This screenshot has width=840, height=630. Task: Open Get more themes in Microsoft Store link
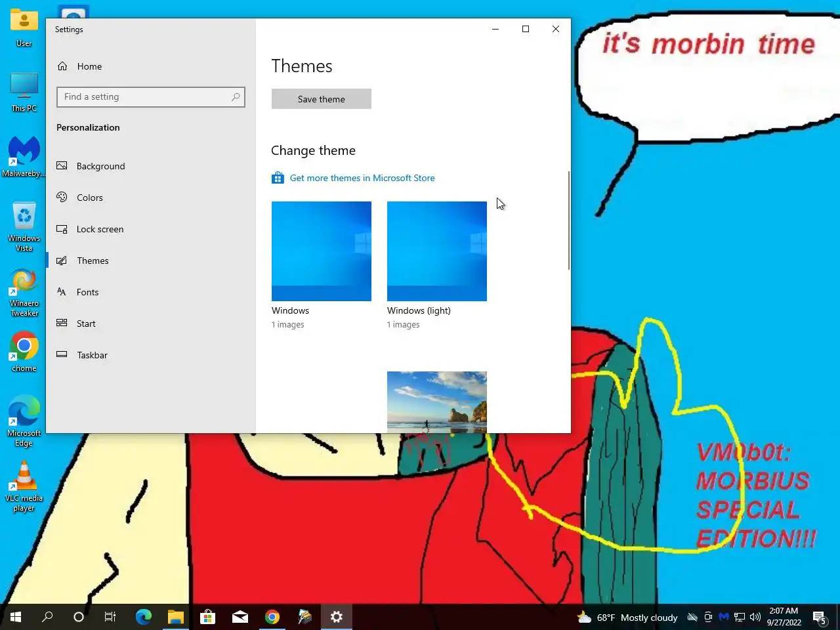(x=362, y=178)
